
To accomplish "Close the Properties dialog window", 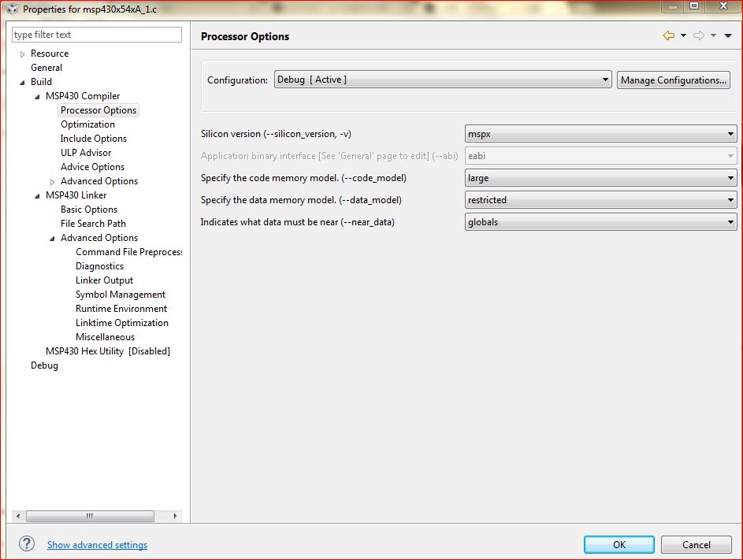I will [723, 6].
